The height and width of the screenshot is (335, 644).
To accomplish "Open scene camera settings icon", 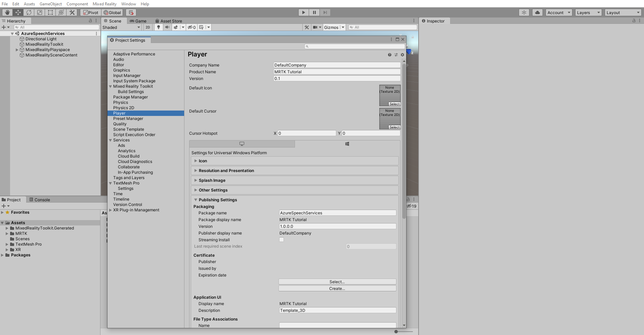I will [315, 27].
